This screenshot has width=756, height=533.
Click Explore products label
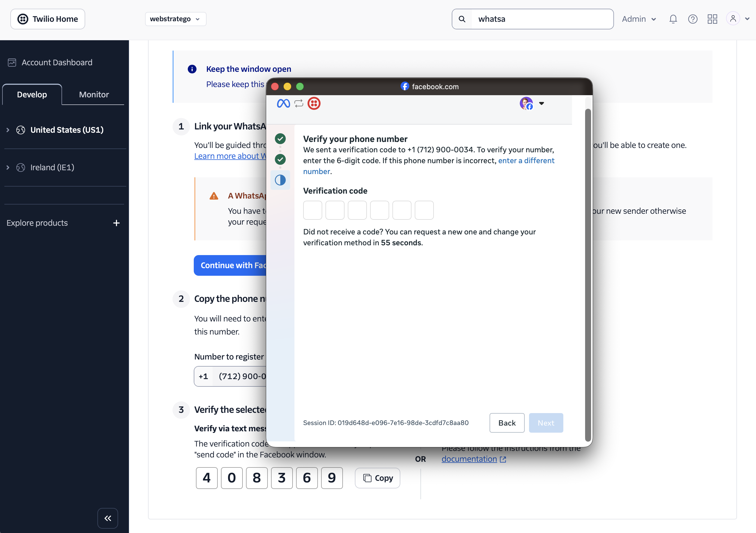37,223
